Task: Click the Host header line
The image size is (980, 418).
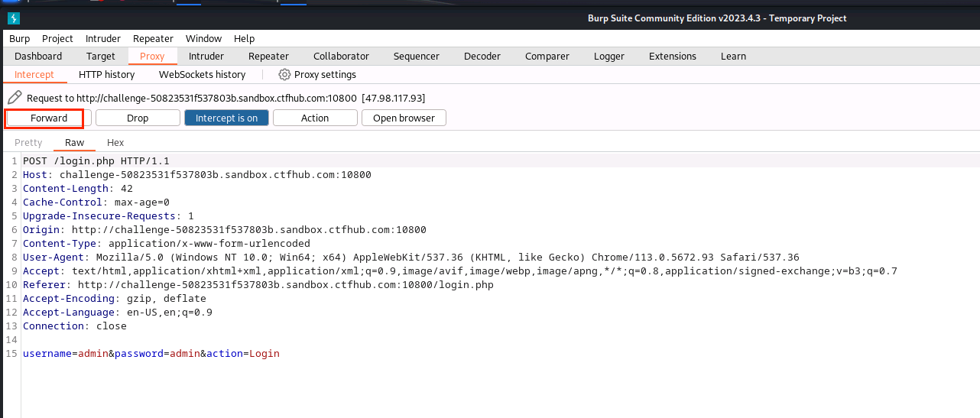Action: click(197, 174)
